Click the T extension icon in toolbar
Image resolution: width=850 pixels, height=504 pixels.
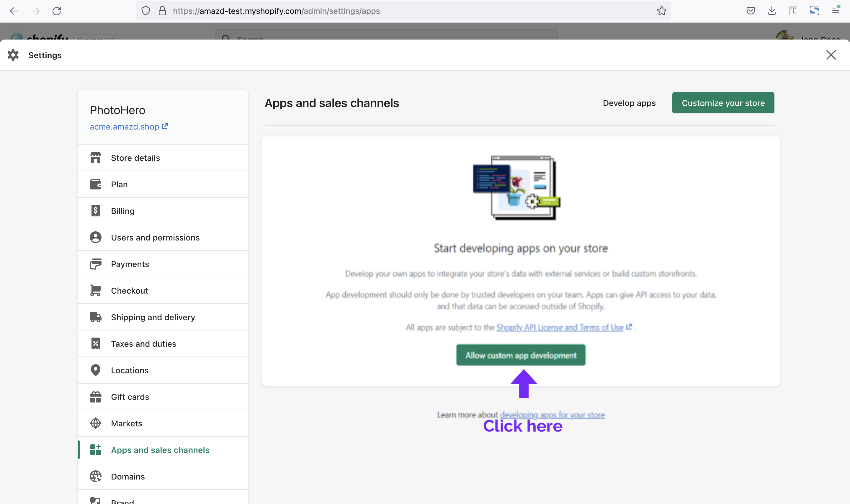pos(793,11)
